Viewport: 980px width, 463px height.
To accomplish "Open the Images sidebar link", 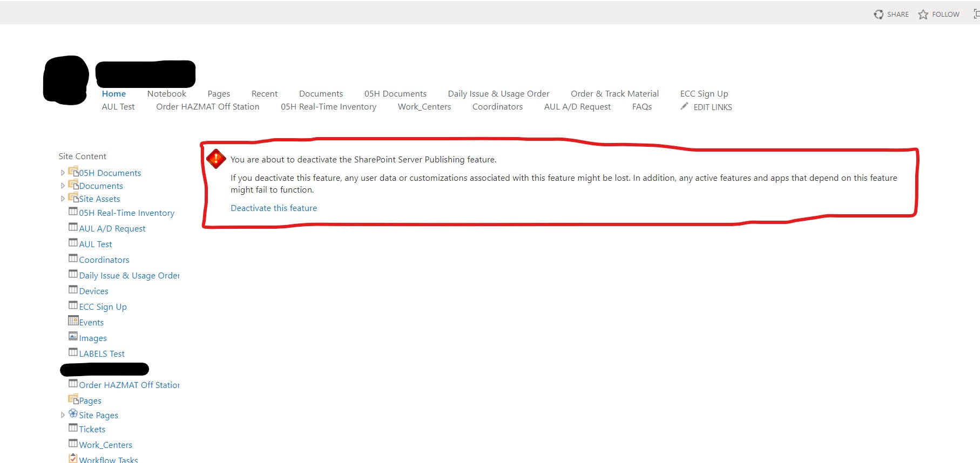I will [x=93, y=338].
